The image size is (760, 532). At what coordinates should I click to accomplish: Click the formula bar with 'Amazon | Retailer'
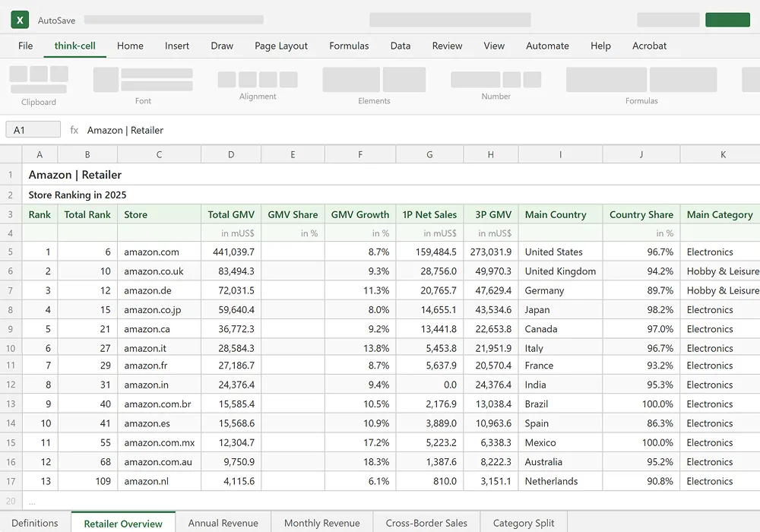[x=380, y=130]
